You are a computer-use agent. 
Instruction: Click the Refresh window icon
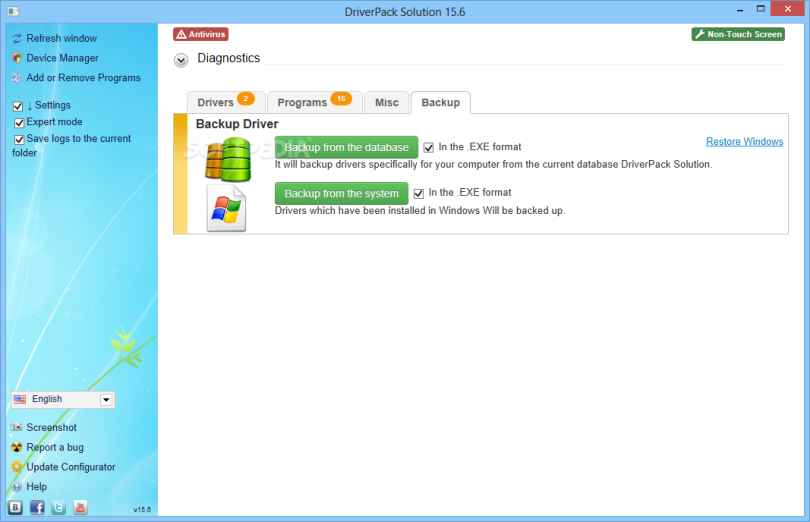point(17,38)
